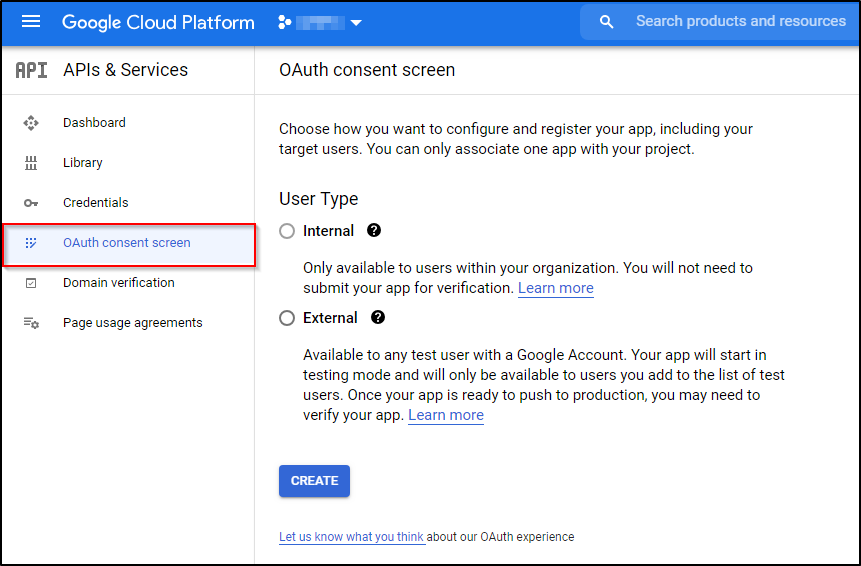Click the CREATE button
This screenshot has height=566, width=861.
pos(314,481)
